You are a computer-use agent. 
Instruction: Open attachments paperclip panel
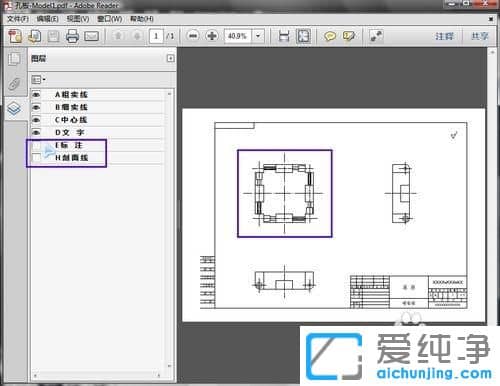pyautogui.click(x=14, y=84)
